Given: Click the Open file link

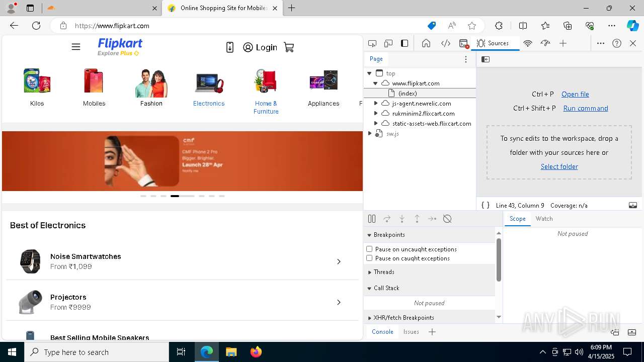Looking at the screenshot, I should coord(575,94).
